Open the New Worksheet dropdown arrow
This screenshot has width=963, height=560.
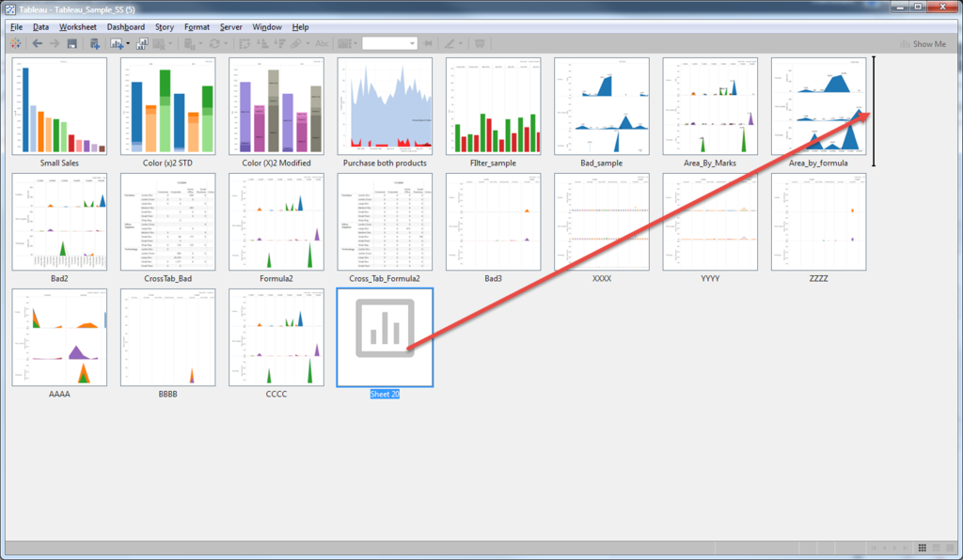click(128, 43)
